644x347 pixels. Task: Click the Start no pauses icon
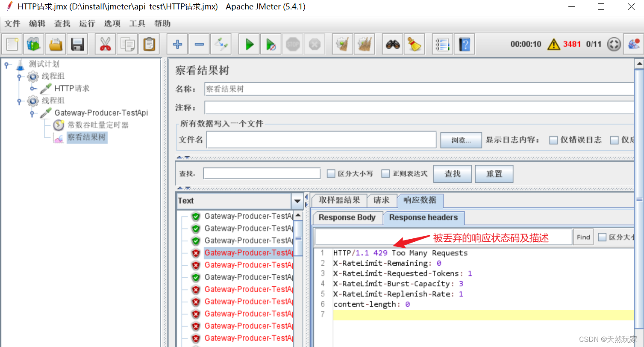point(271,44)
